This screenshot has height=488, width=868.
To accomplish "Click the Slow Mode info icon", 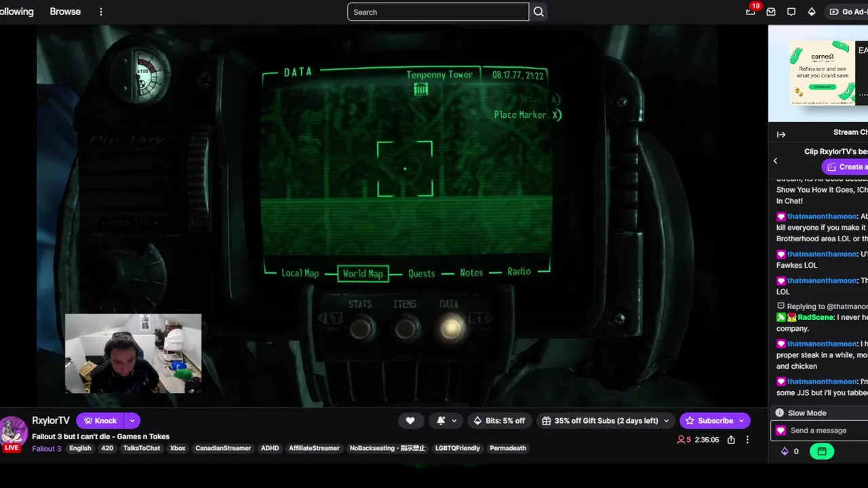I will click(780, 413).
